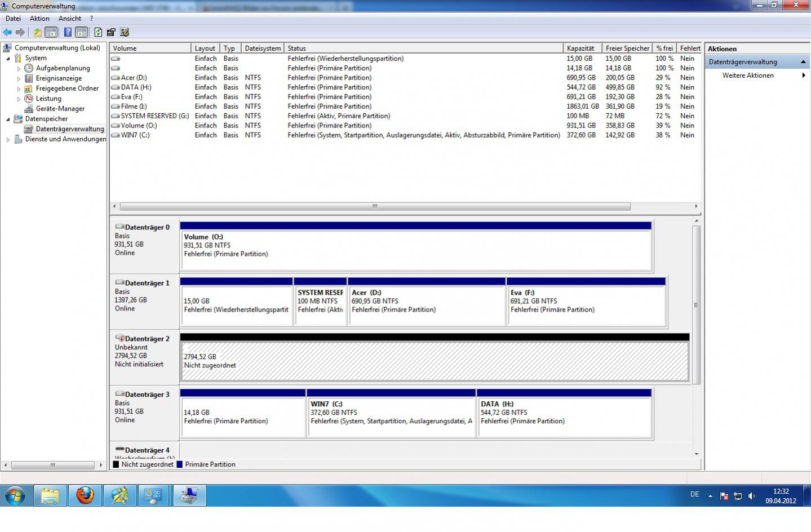Collapse the Datenspeicher node
The height and width of the screenshot is (532, 811).
click(8, 119)
